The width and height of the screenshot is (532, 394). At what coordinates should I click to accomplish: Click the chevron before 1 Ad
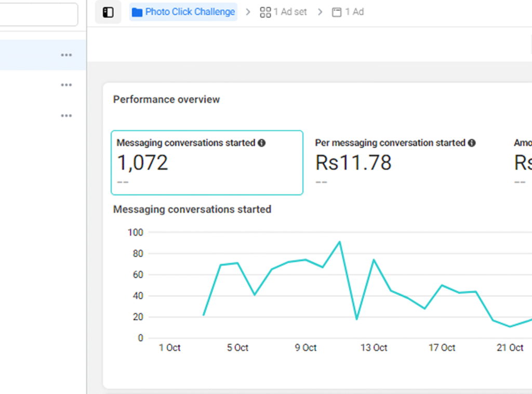click(320, 12)
